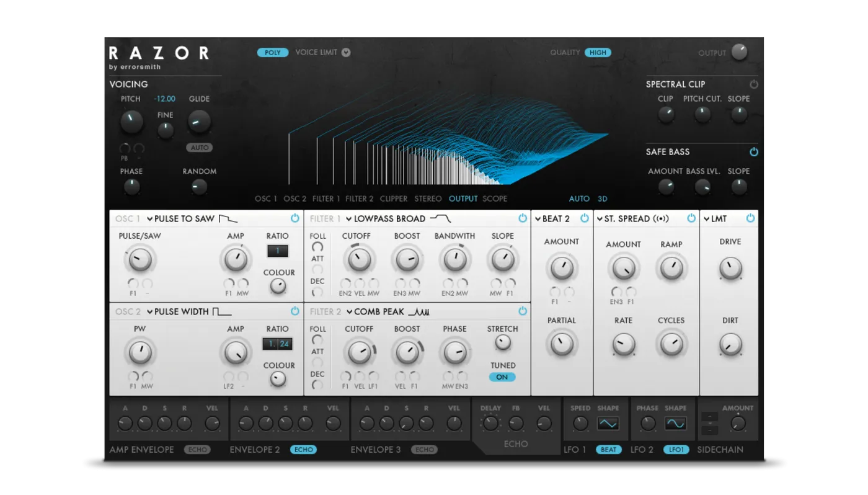
Task: Switch display to OSC 1 view
Action: click(x=266, y=199)
